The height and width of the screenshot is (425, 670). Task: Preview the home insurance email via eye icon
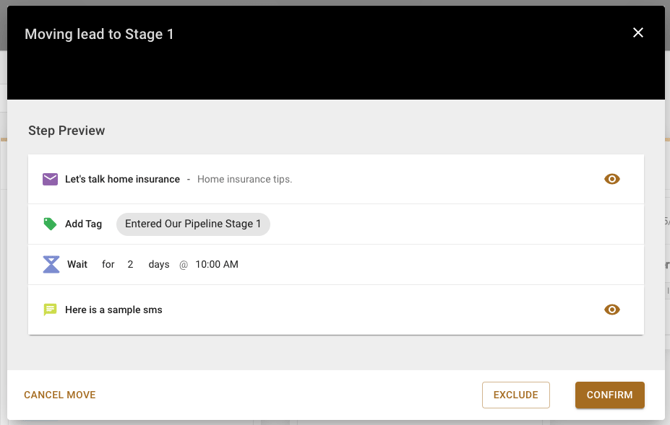(612, 179)
